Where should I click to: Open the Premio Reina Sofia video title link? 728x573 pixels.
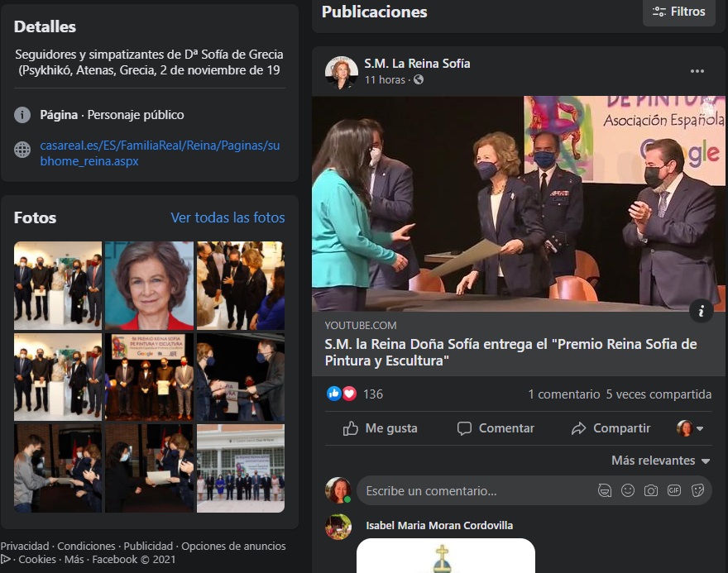[x=510, y=352]
